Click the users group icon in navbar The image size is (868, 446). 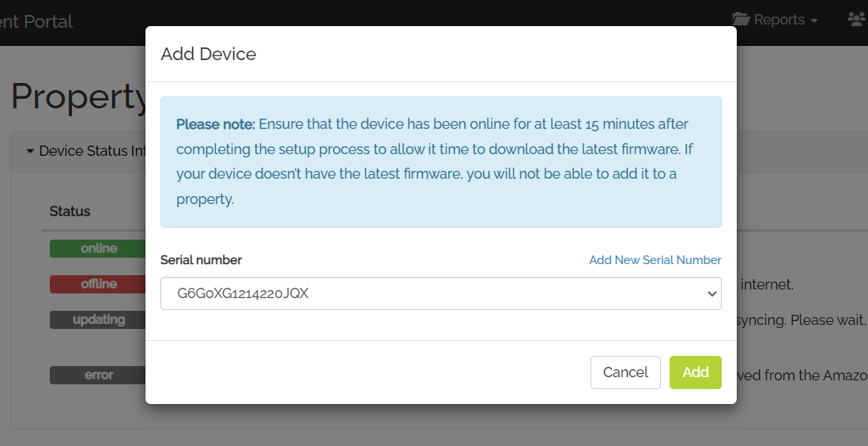858,20
